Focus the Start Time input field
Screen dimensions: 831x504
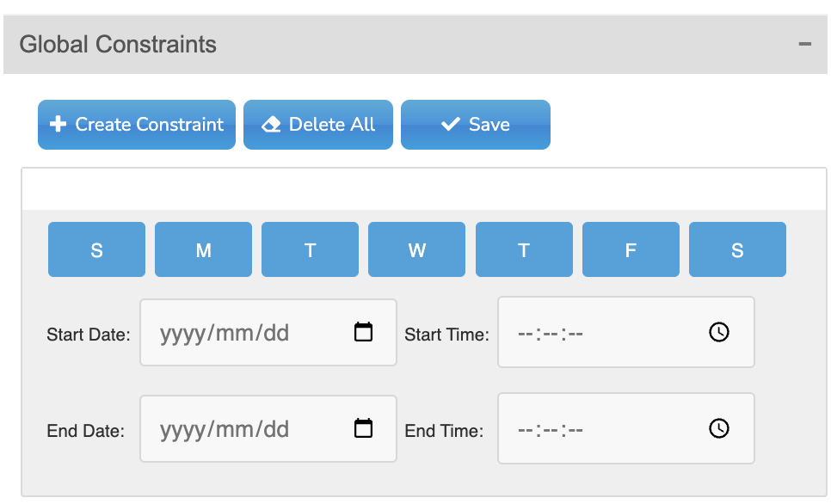pyautogui.click(x=626, y=332)
